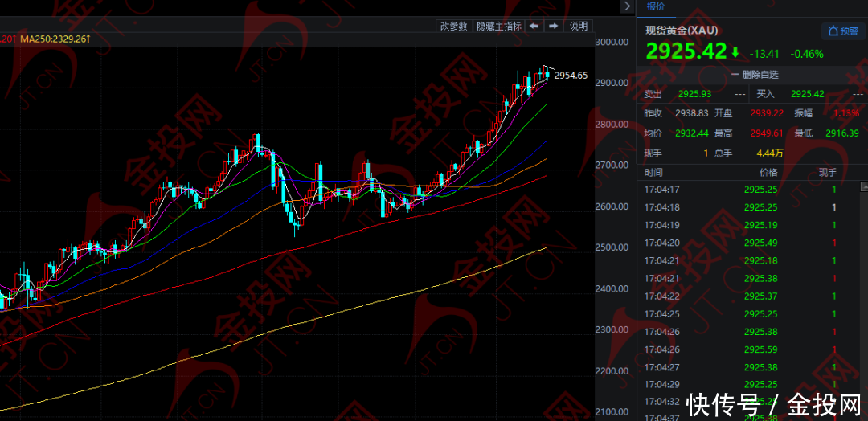Toggle 隐藏主指标 to hide main indicator

click(498, 26)
